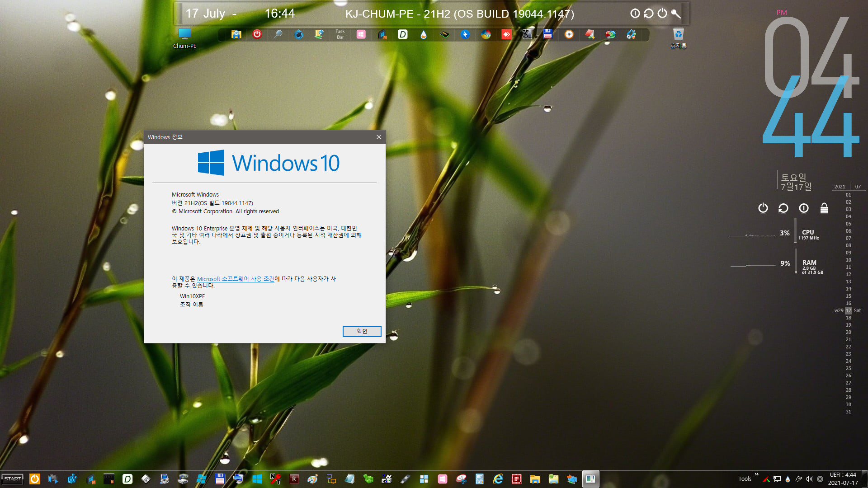This screenshot has width=868, height=488.
Task: Open the blue floppy disk icon in top dock
Action: [x=548, y=34]
